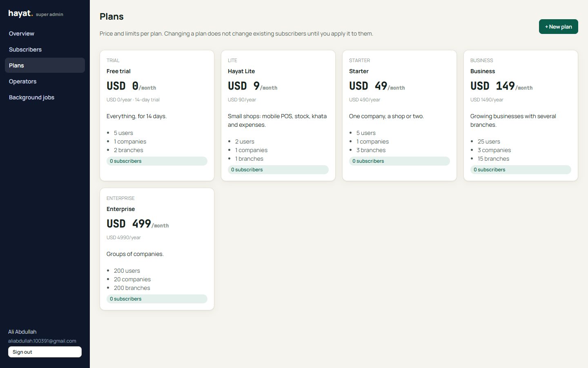588x368 pixels.
Task: Click the hayat logo
Action: point(20,13)
